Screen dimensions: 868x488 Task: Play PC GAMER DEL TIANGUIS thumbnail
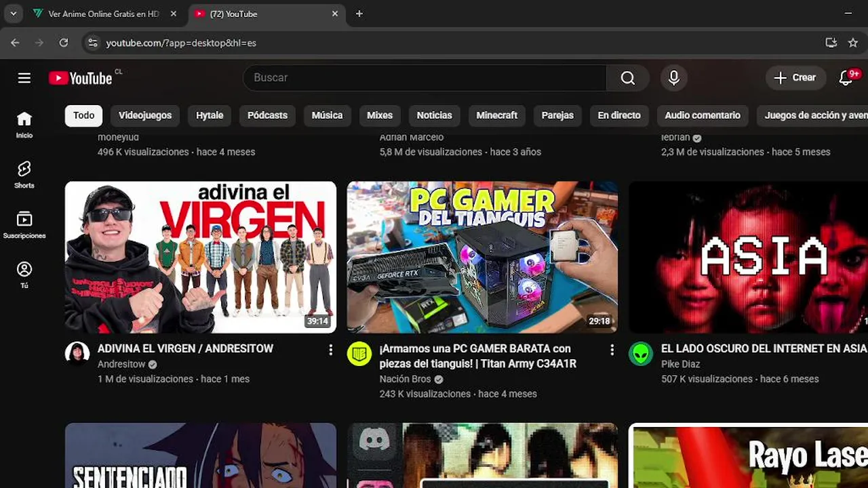coord(482,257)
